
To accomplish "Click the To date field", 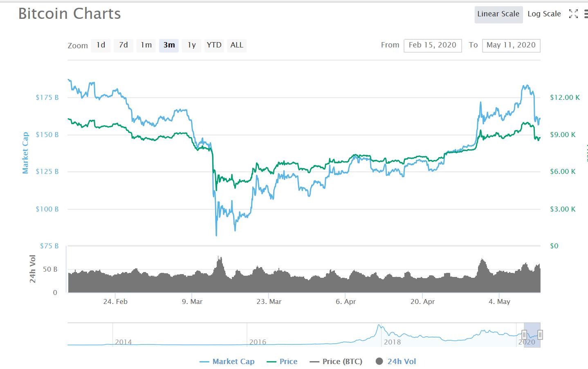I will coord(511,45).
